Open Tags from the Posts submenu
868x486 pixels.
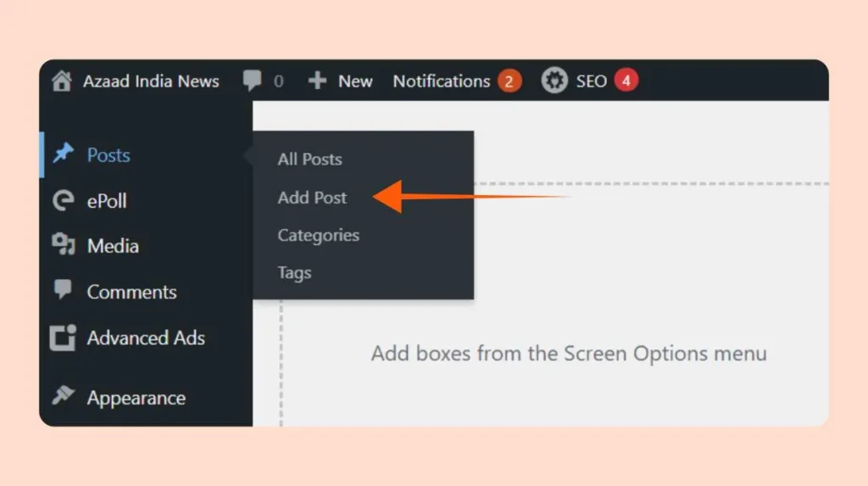[x=294, y=272]
